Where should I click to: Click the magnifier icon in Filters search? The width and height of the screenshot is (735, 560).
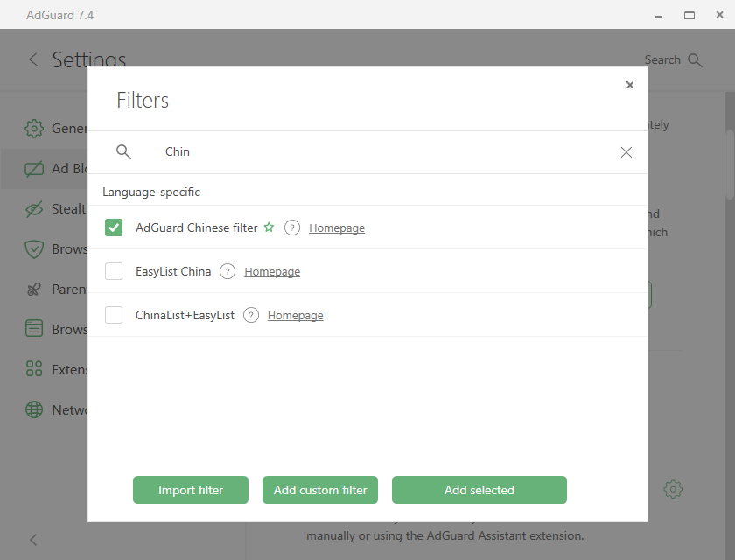[x=123, y=152]
